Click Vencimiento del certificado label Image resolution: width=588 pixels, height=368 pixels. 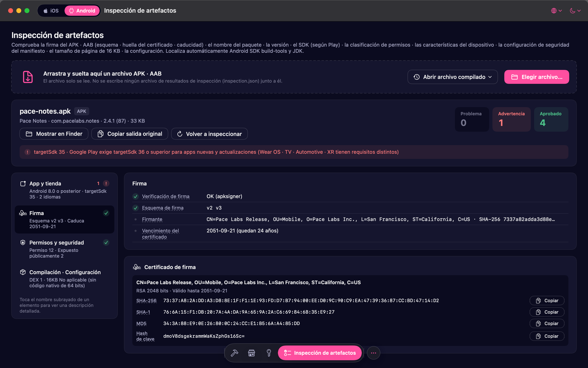(161, 234)
